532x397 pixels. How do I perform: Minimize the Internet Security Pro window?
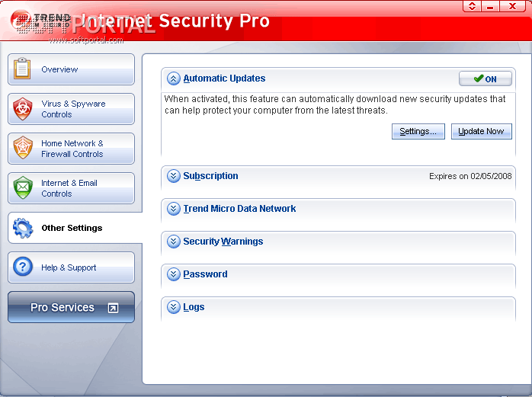pos(490,6)
